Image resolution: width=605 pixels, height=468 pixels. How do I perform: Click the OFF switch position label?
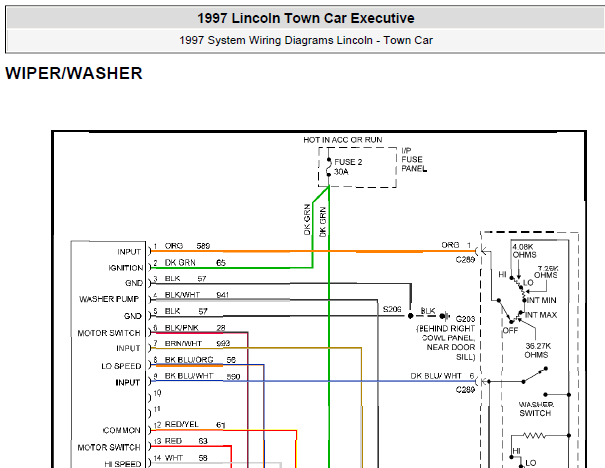coord(510,331)
